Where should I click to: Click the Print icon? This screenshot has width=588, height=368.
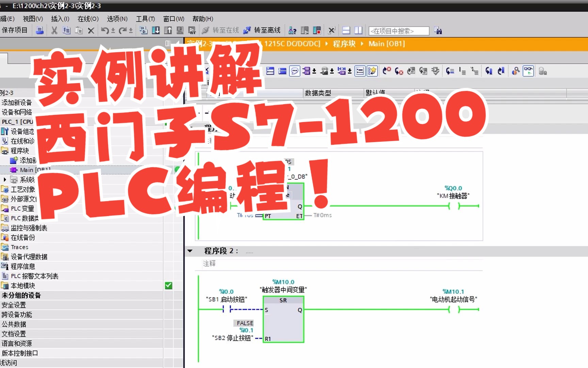pyautogui.click(x=40, y=31)
